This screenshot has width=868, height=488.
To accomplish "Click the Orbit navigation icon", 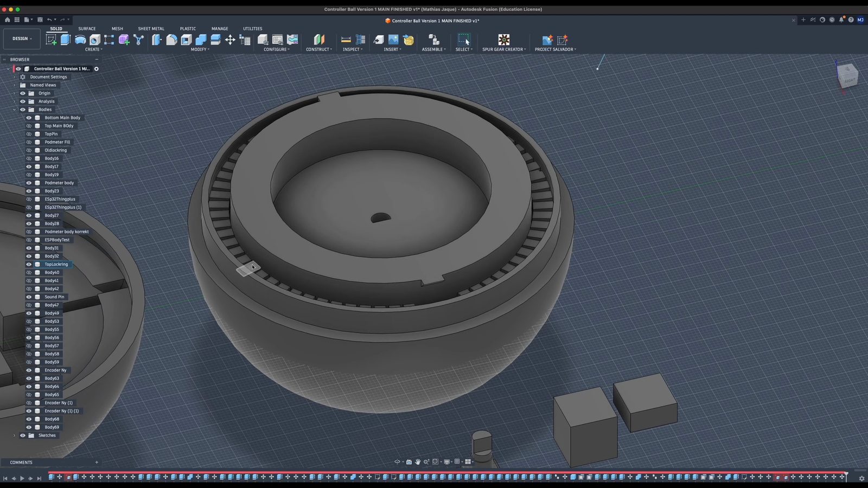I will pyautogui.click(x=397, y=462).
